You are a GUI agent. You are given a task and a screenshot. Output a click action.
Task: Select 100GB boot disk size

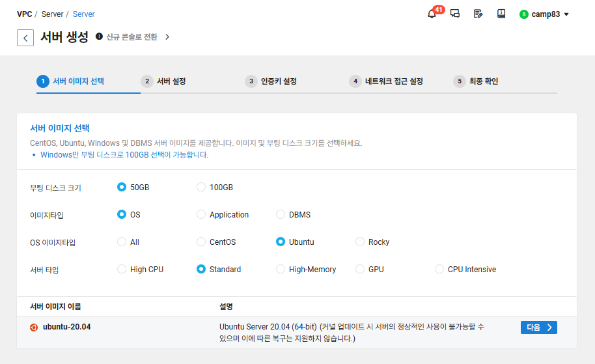(x=201, y=187)
